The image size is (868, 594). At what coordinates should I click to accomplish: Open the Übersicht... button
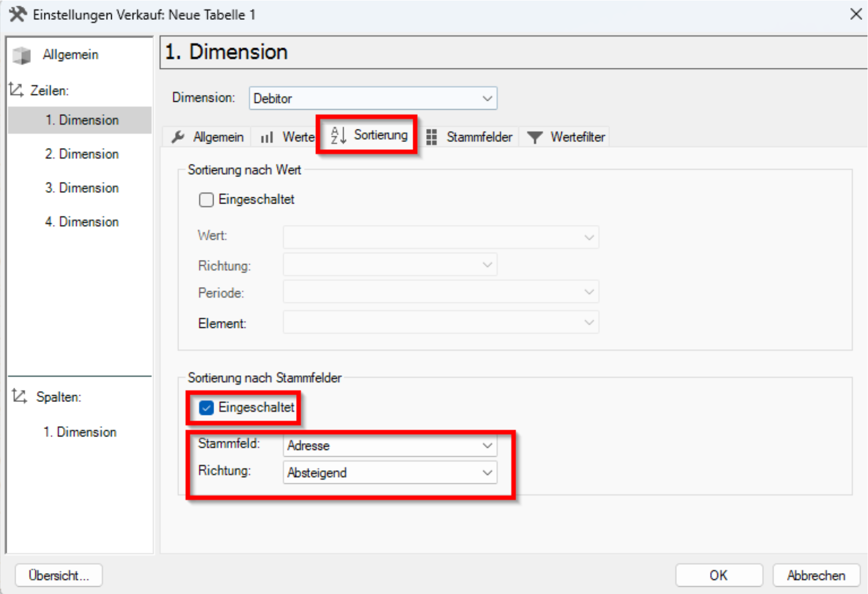click(58, 575)
